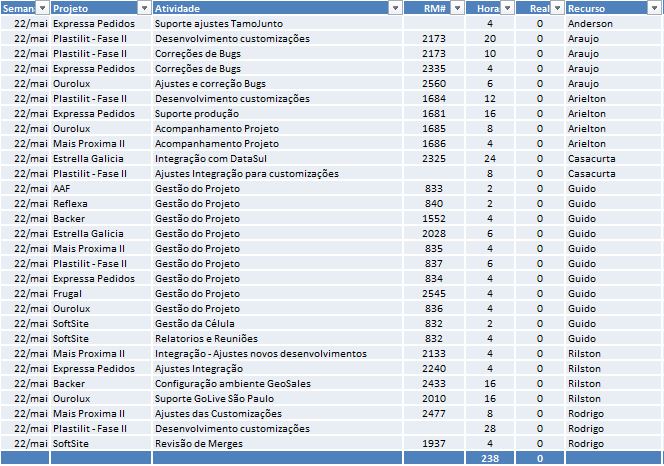
Task: Select cell 'Suporte GoLive São Paulo'
Action: [x=277, y=398]
